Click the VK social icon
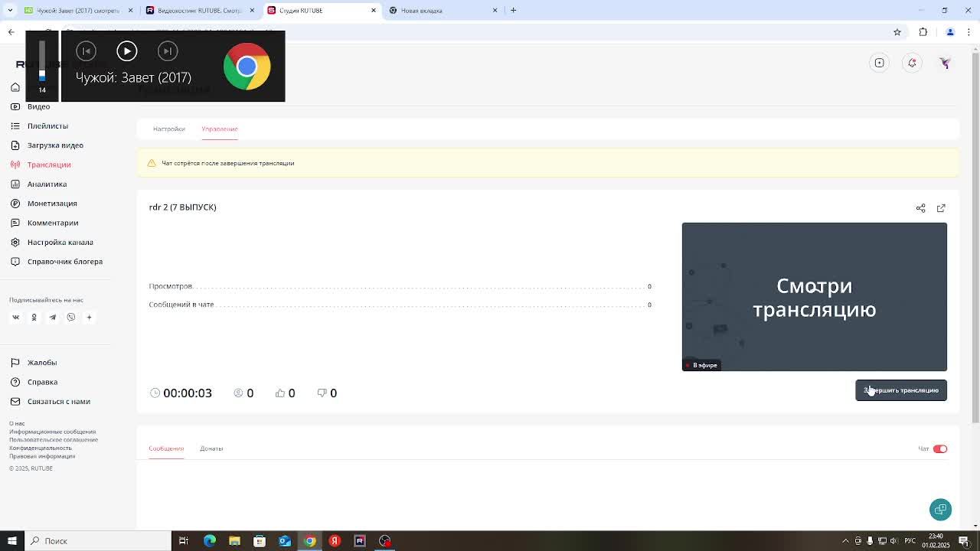This screenshot has width=980, height=551. [15, 317]
